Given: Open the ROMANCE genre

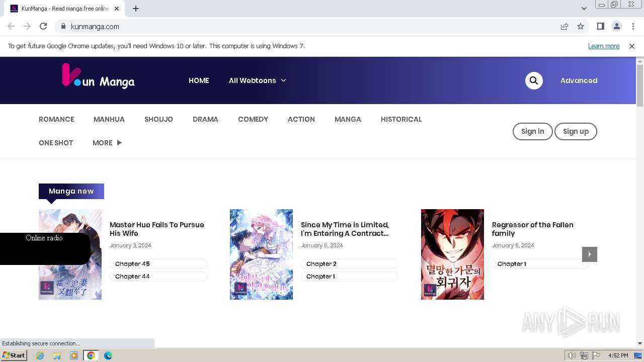Looking at the screenshot, I should click(56, 119).
